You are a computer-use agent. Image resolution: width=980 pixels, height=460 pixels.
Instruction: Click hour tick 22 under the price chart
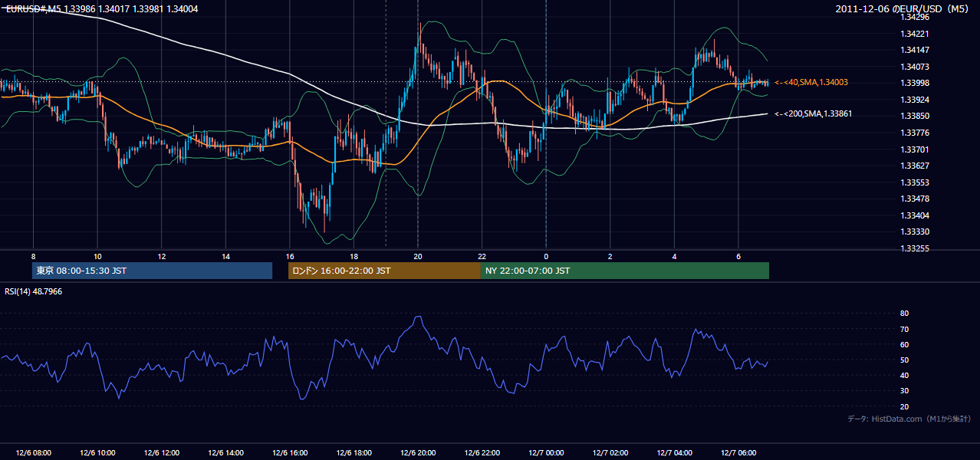pos(482,256)
